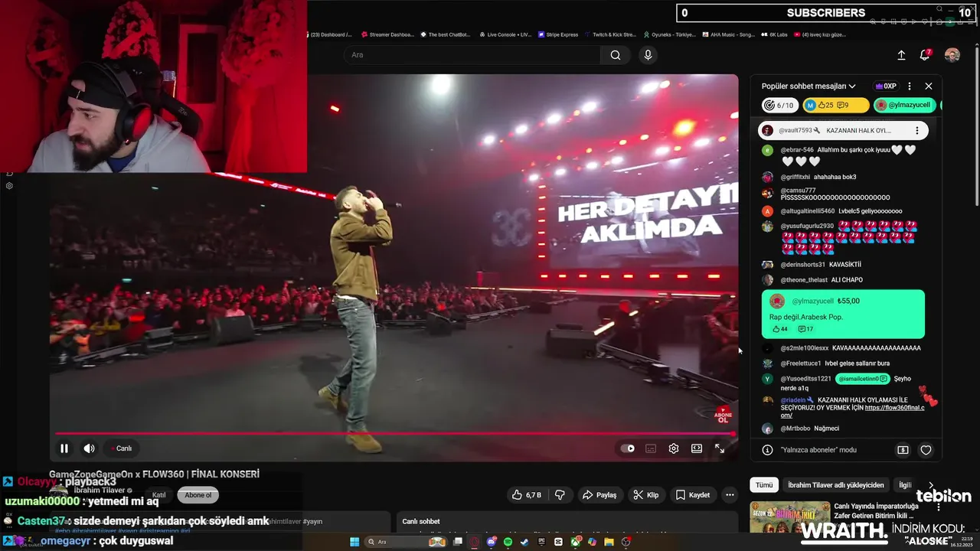980x551 pixels.
Task: Open Opera GX from taskbar
Action: click(x=475, y=542)
